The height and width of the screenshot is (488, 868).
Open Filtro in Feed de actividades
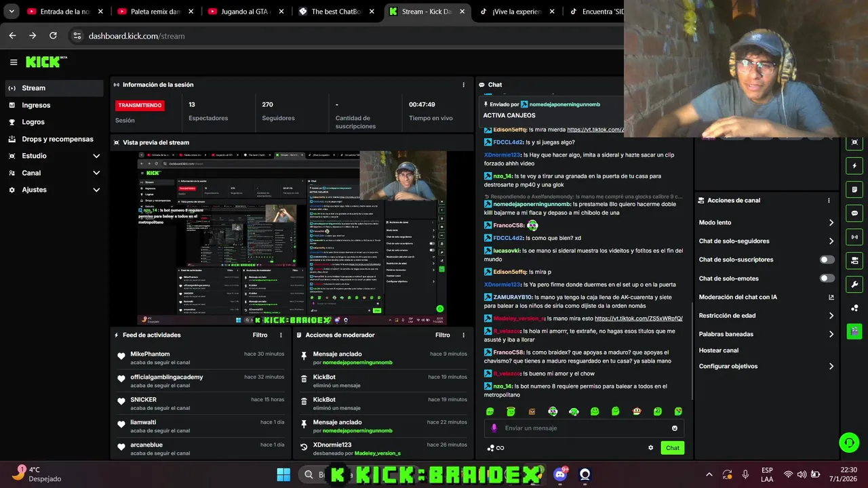(260, 335)
